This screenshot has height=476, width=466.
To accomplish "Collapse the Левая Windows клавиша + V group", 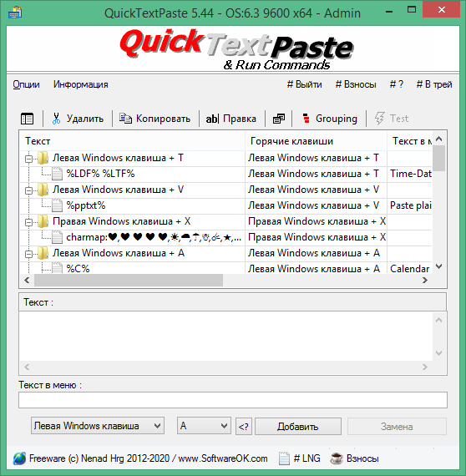I will [28, 190].
